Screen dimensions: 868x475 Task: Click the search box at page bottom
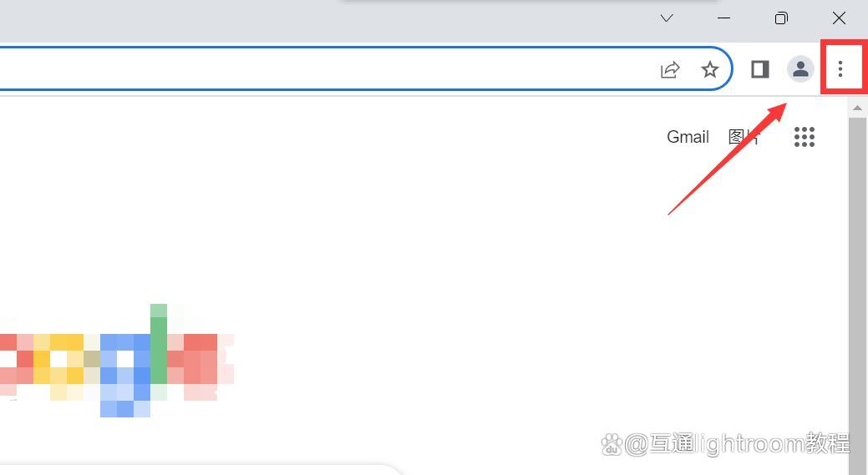(200, 470)
